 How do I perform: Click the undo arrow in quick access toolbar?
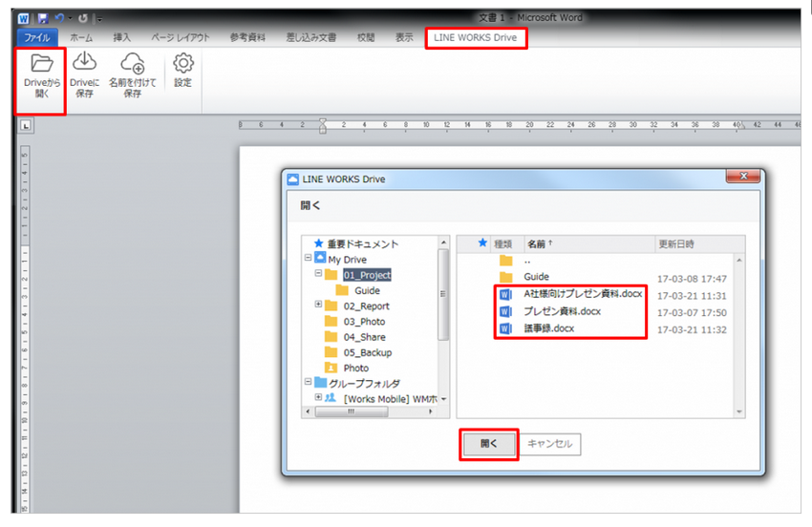click(58, 17)
